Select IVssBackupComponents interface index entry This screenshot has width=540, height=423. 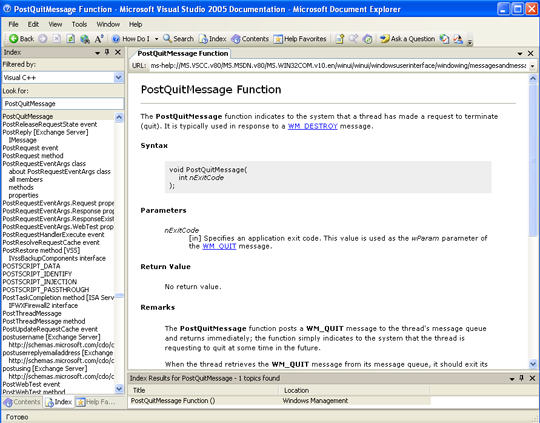(57, 258)
